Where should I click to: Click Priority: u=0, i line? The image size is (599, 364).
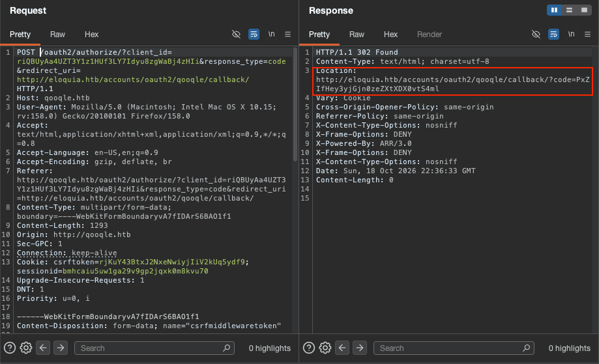tap(53, 299)
